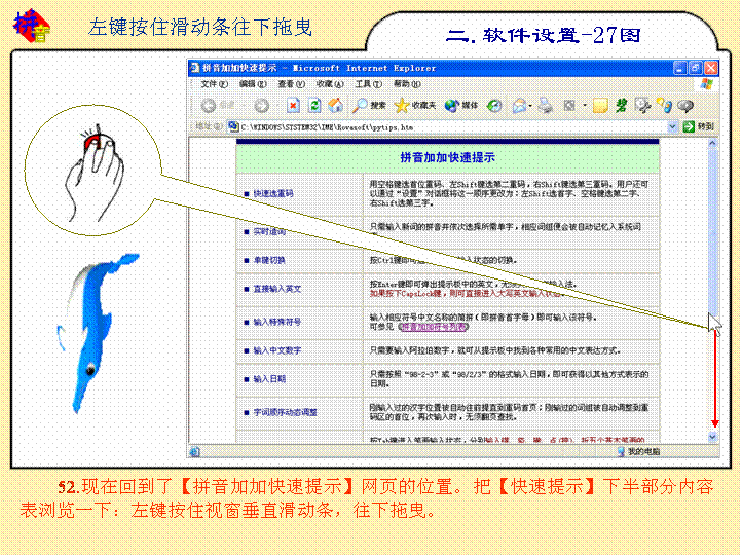740x555 pixels.
Task: Click the 实时造词 row label
Action: 269,232
